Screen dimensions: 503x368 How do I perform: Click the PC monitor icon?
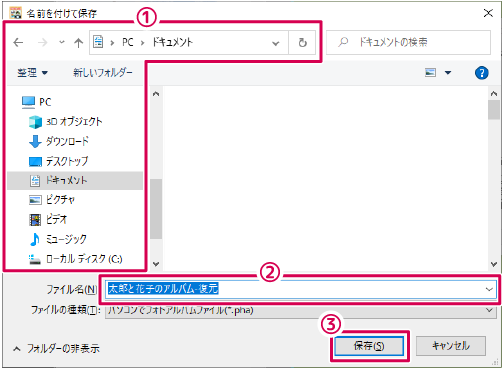(28, 102)
